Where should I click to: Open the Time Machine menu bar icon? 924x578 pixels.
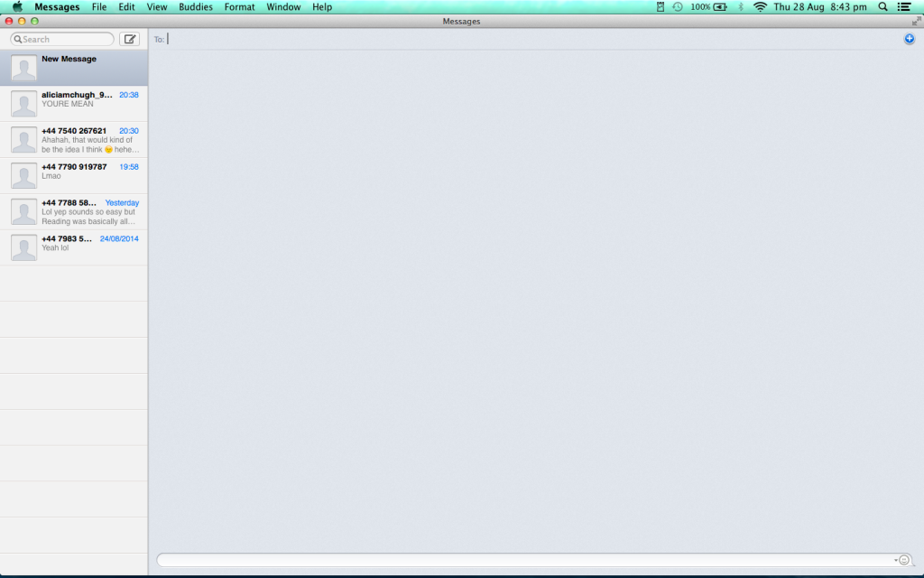(x=678, y=6)
